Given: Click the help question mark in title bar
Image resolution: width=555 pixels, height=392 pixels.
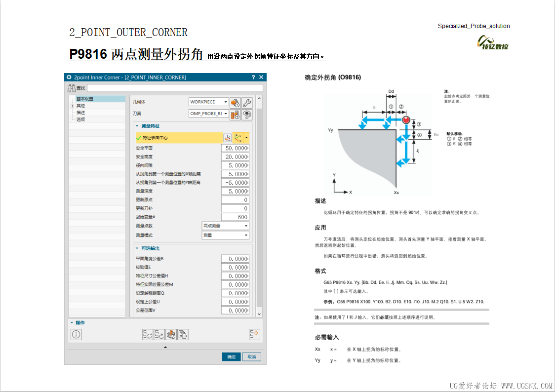Looking at the screenshot, I should (x=253, y=77).
